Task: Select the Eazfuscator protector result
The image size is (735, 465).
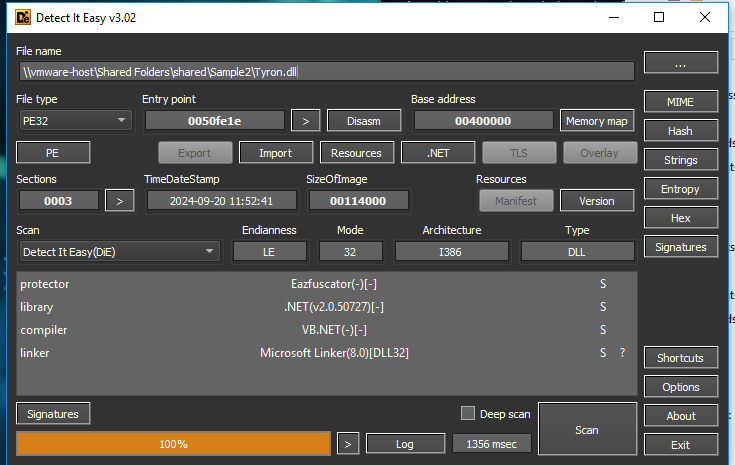Action: (x=334, y=284)
